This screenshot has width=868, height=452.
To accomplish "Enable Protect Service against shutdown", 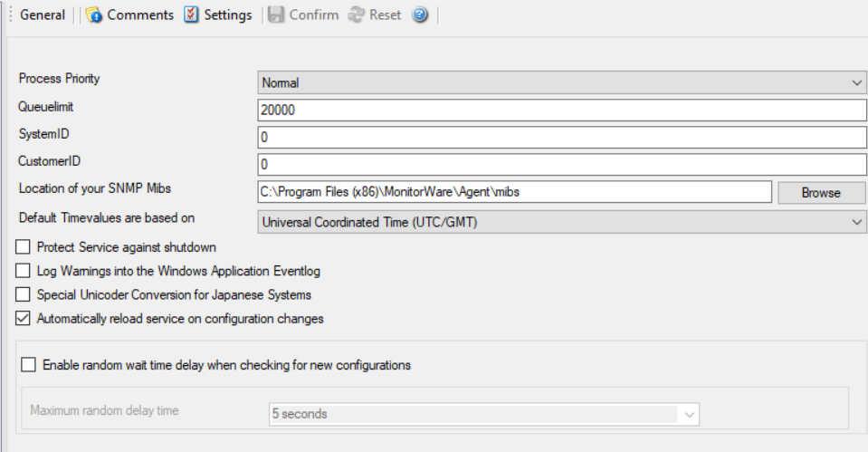I will pyautogui.click(x=24, y=247).
